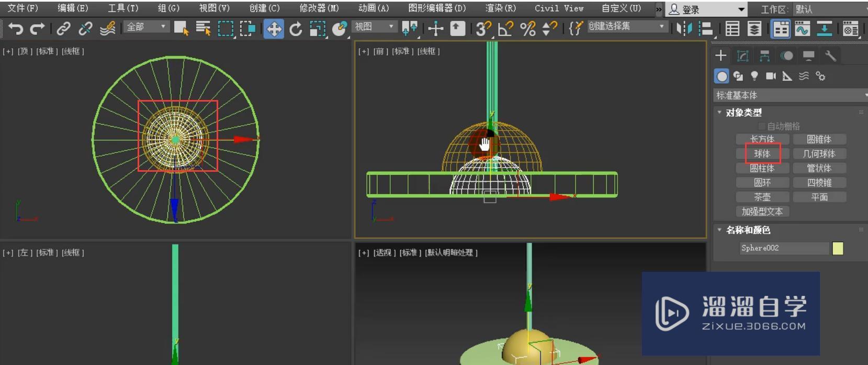Click the Undo arrow in toolbar
Image resolution: width=868 pixels, height=365 pixels.
pyautogui.click(x=16, y=28)
